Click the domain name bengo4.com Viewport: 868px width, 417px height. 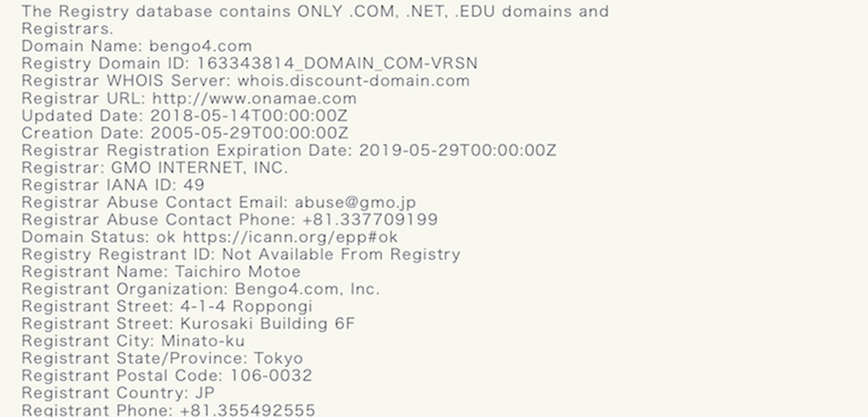(x=201, y=46)
